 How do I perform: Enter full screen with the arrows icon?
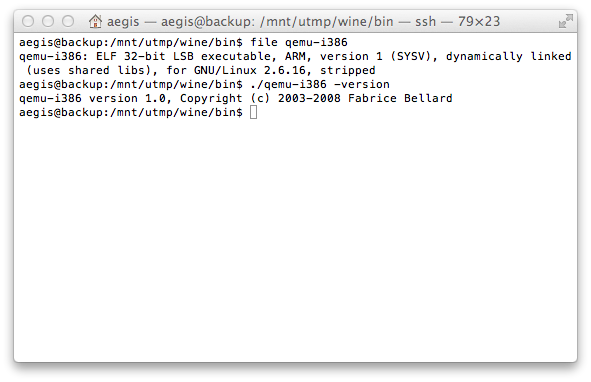click(x=565, y=21)
